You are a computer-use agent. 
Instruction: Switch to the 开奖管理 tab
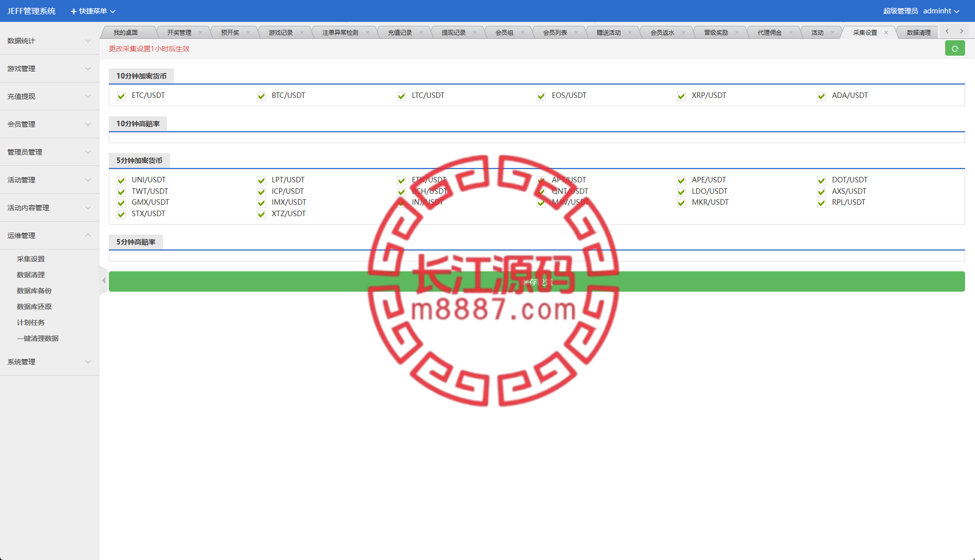pyautogui.click(x=179, y=33)
